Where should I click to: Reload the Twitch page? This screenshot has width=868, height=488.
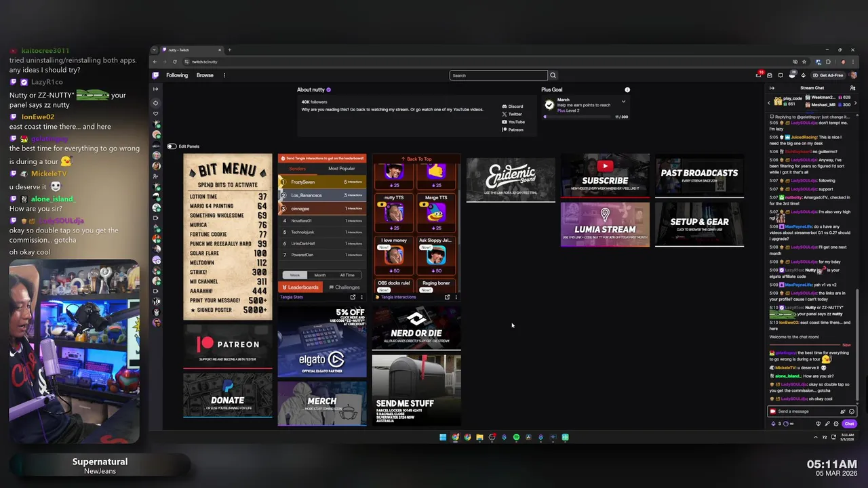click(174, 62)
